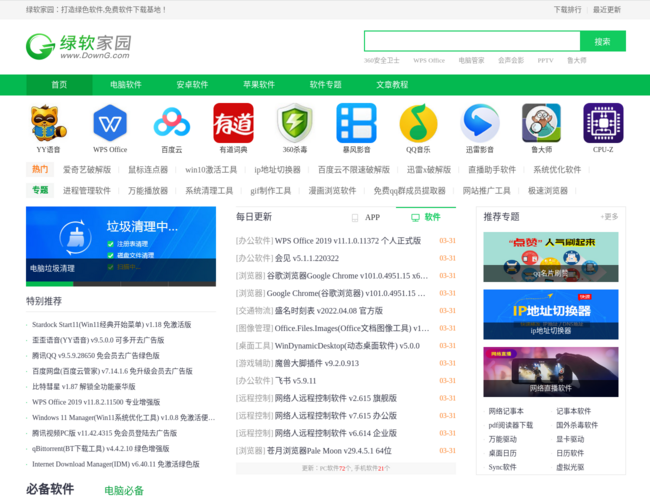Screen dimensions: 650x500
Task: Open the 电脑垃圾清理 banner image
Action: tap(121, 246)
